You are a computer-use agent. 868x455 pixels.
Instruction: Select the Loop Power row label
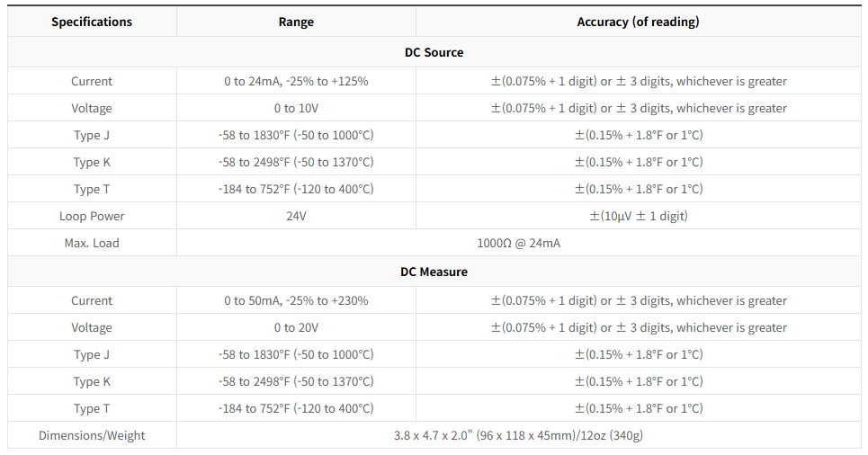(92, 216)
